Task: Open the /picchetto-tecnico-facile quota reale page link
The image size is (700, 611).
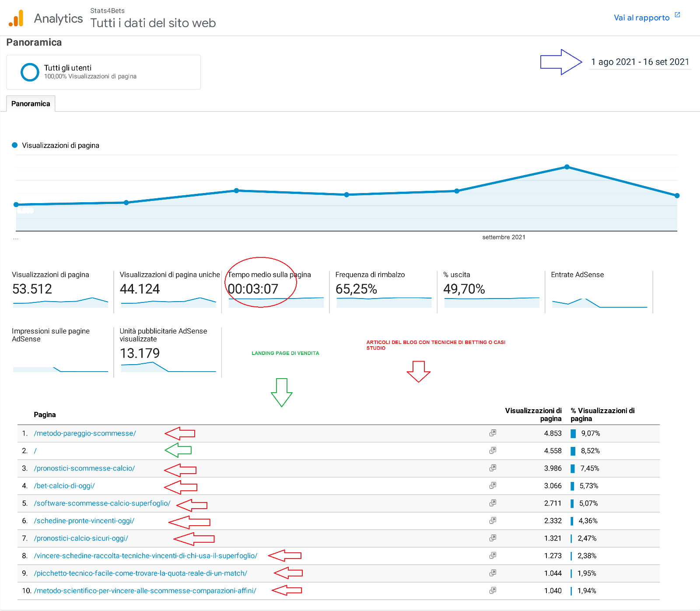Action: [x=140, y=573]
